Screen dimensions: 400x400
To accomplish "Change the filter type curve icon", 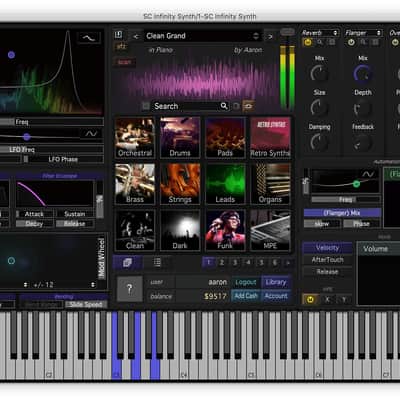I will [89, 38].
